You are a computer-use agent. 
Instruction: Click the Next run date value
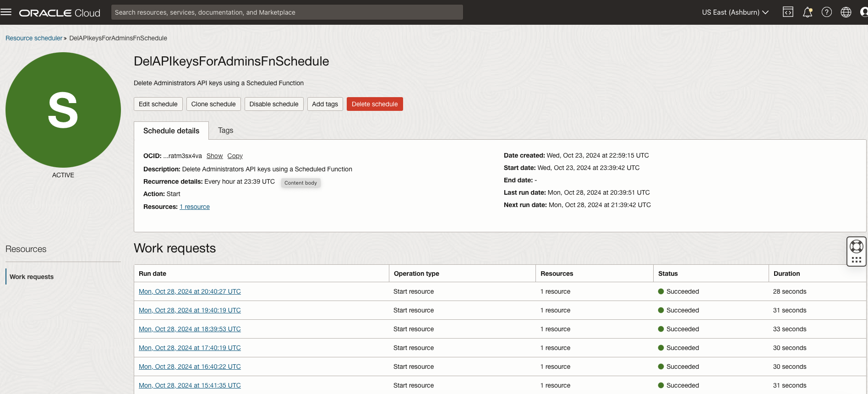600,205
